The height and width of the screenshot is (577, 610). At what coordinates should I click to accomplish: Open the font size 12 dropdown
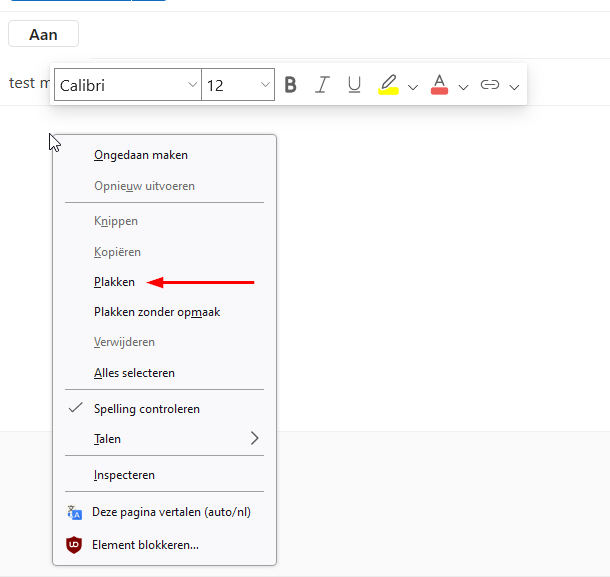(238, 85)
